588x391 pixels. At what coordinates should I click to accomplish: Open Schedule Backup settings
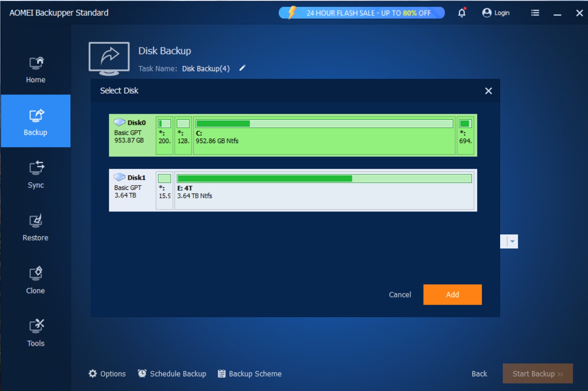172,374
